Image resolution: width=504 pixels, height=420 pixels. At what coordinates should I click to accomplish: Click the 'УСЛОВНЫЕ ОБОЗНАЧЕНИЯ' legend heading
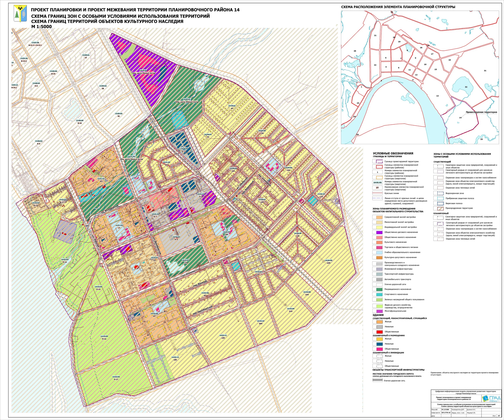393,153
